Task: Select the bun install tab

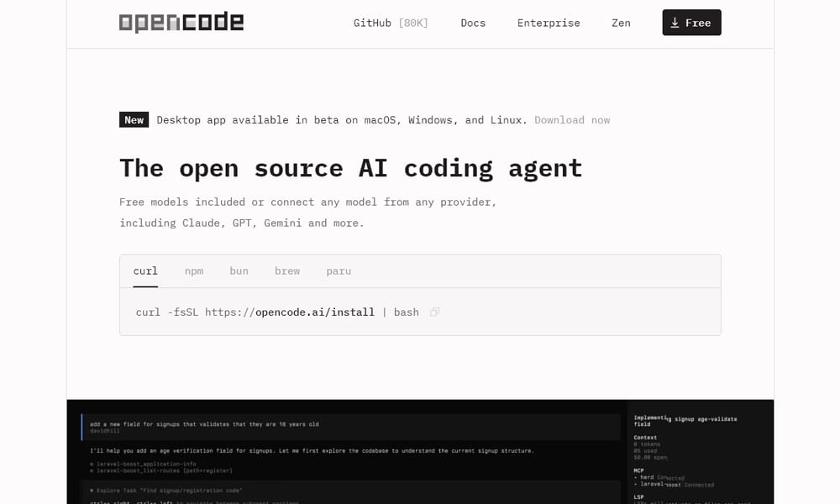Action: pyautogui.click(x=239, y=270)
